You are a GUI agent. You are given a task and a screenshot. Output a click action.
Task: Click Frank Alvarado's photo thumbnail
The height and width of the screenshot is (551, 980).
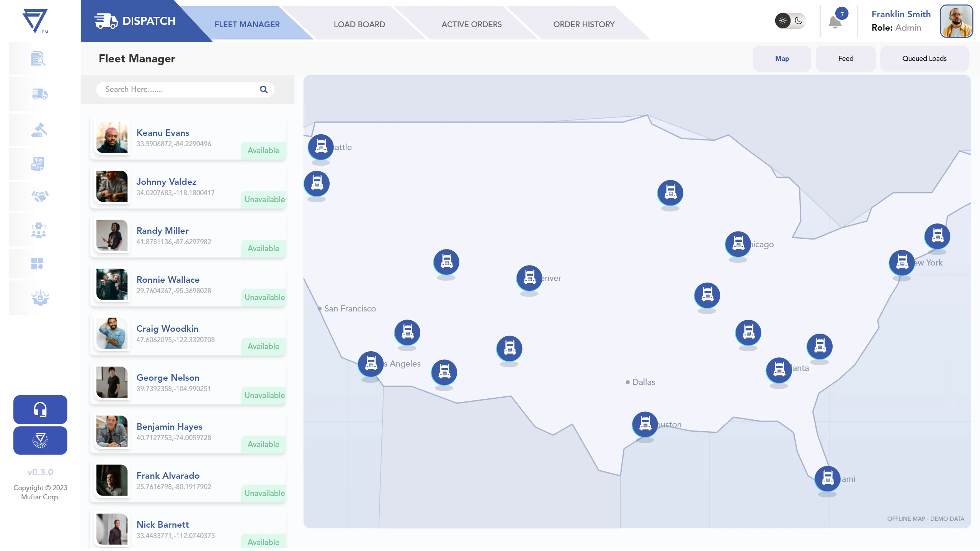[x=112, y=480]
